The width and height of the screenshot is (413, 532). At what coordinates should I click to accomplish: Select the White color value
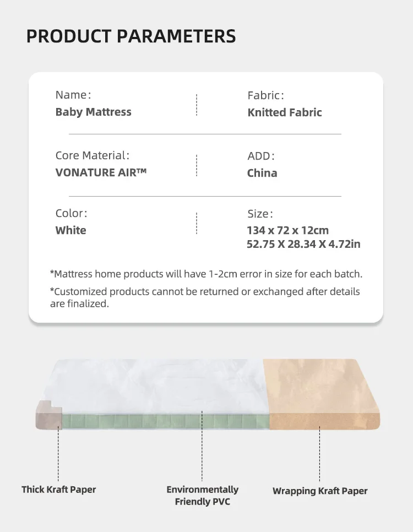tap(70, 230)
